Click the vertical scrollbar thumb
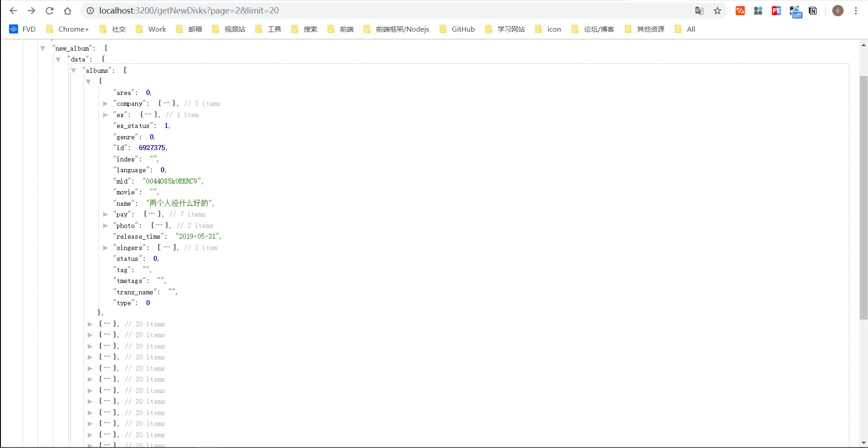Viewport: 868px width, 448px height. [x=863, y=198]
